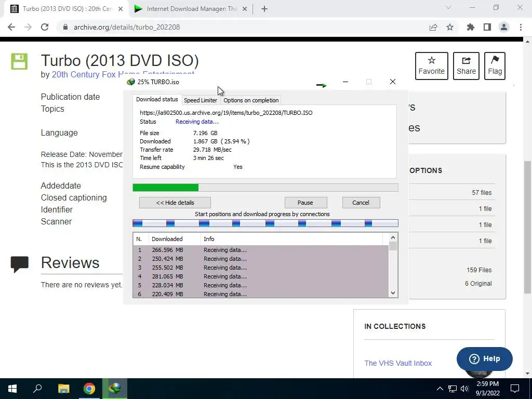The height and width of the screenshot is (399, 532).
Task: Select connection row 5 with 228.034 MB
Action: click(x=261, y=285)
